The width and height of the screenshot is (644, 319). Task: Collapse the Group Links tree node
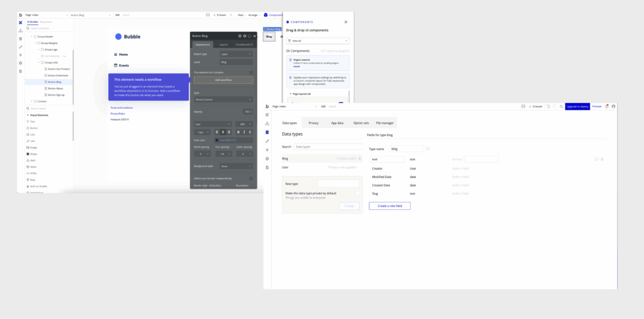(38, 62)
